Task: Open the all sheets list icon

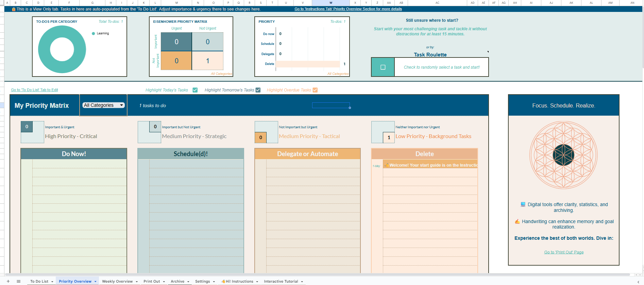Action: click(19, 281)
